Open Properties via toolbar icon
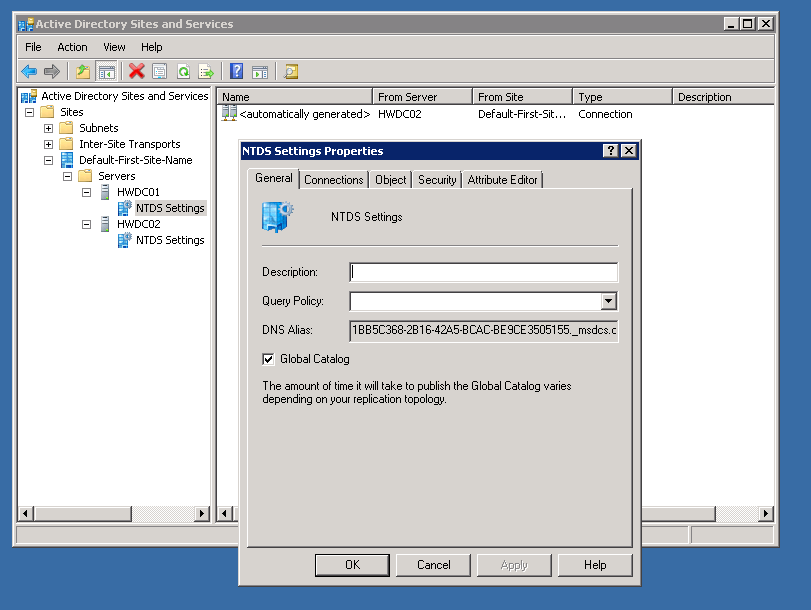811x610 pixels. [x=160, y=71]
